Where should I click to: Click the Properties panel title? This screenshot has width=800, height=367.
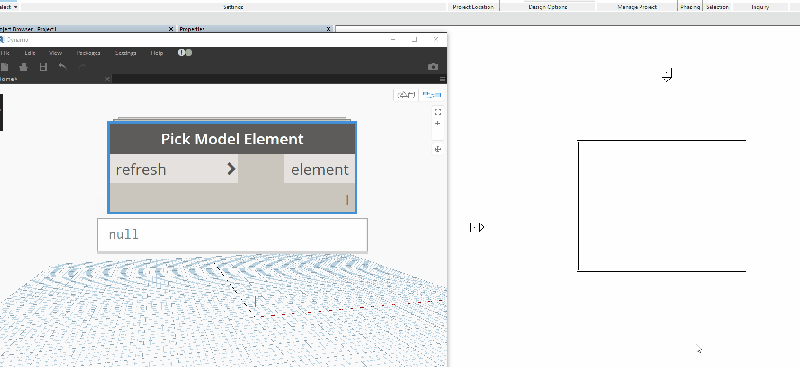[192, 29]
